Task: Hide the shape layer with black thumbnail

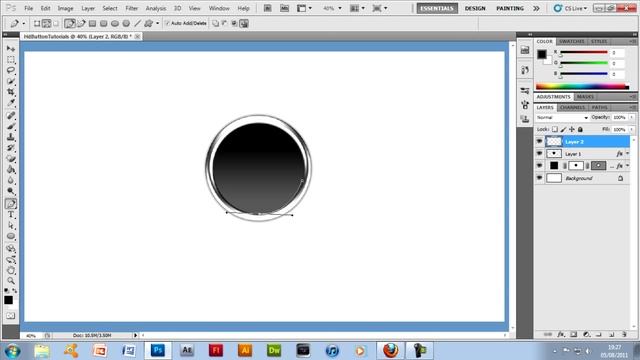Action: (x=539, y=166)
